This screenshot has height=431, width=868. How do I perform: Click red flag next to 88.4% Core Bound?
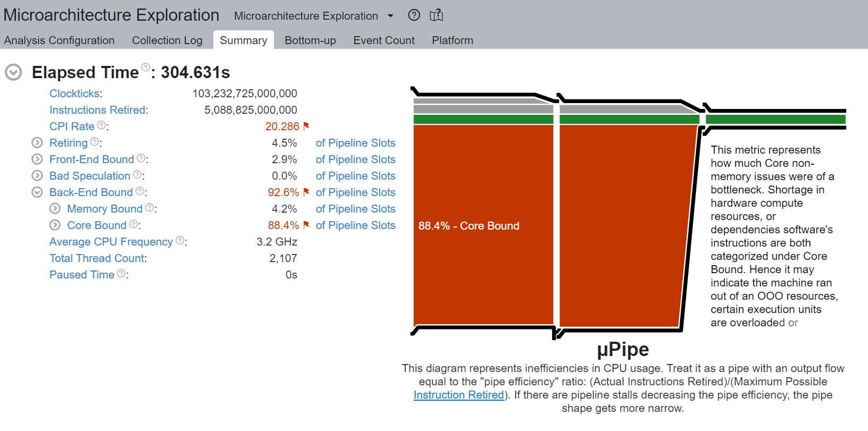point(306,225)
